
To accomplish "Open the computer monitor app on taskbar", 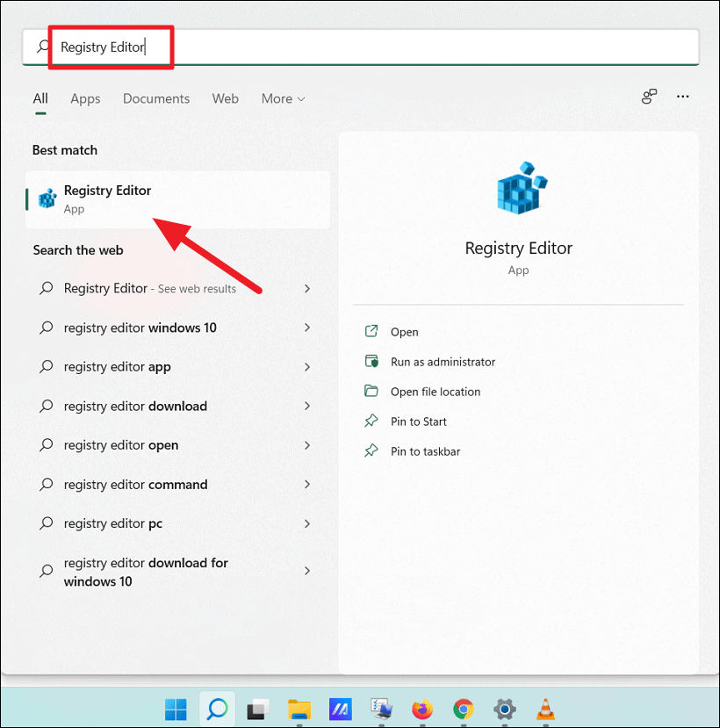I will (x=381, y=710).
